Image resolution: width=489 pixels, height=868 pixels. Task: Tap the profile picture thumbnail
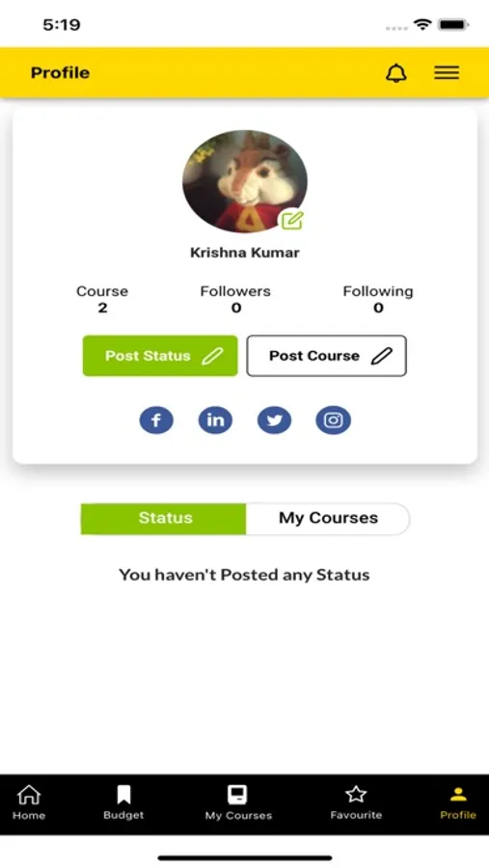pyautogui.click(x=245, y=181)
